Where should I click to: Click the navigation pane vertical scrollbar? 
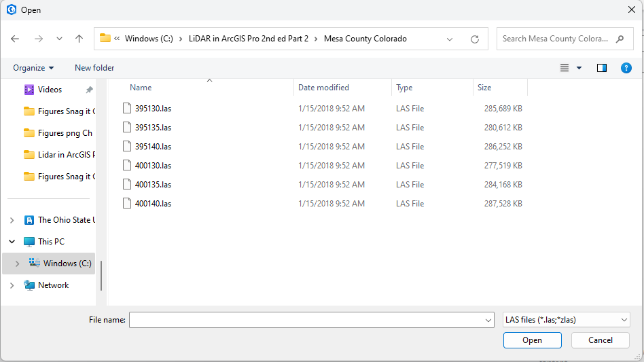[101, 275]
